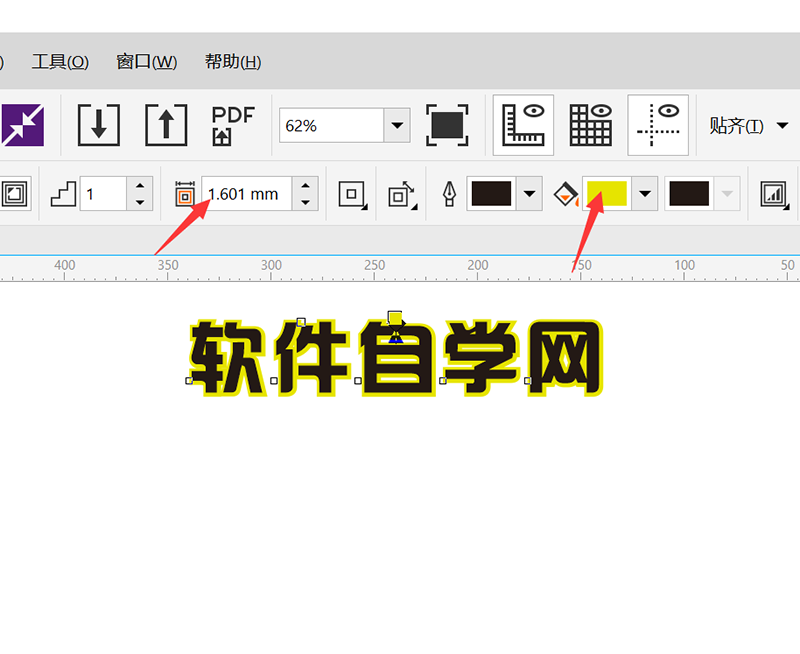The image size is (800, 654).
Task: Expand the zoom level 62% dropdown
Action: 396,124
